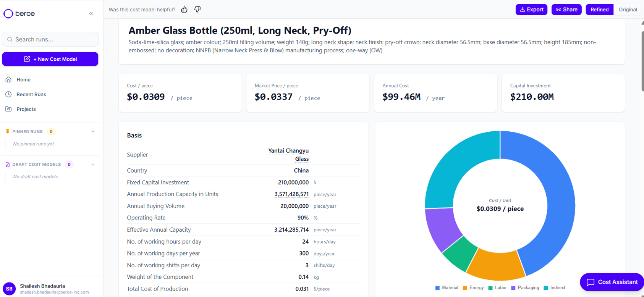Click the Draft Cost Models document icon
This screenshot has height=297, width=644.
[x=7, y=165]
